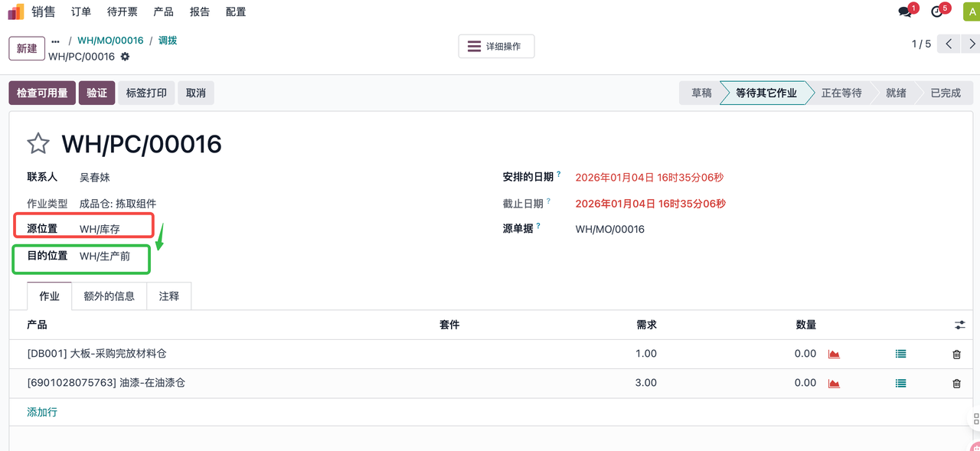The width and height of the screenshot is (980, 451).
Task: Open the user avatar menu
Action: [970, 11]
